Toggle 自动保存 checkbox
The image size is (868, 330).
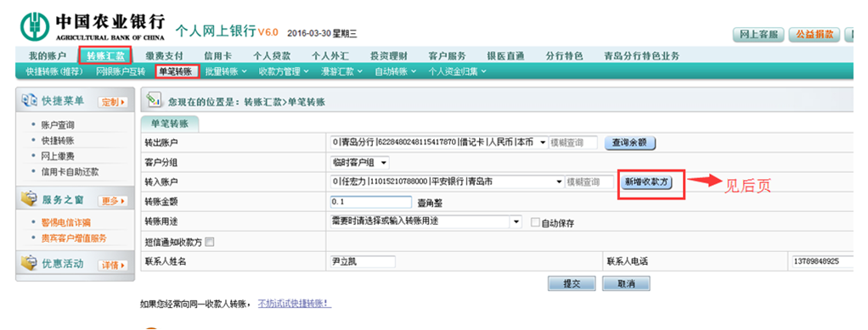pos(535,222)
